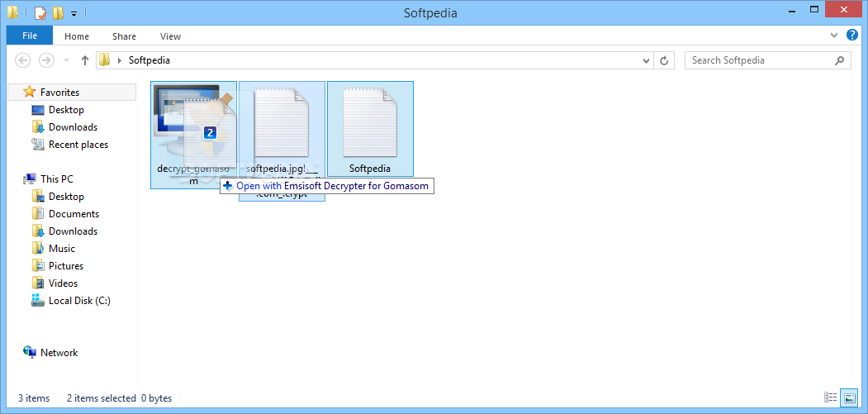
Task: Click the Softpedia path in address bar
Action: point(149,60)
